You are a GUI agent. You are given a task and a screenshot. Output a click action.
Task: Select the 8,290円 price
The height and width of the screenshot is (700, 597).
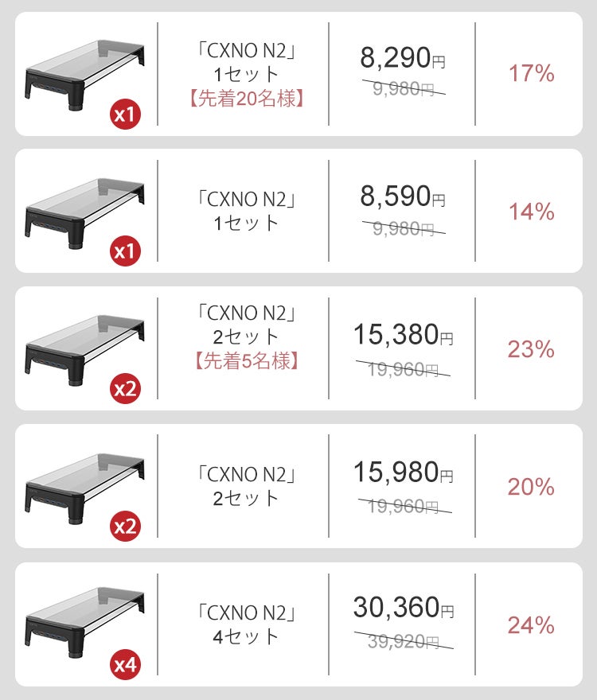tap(403, 58)
